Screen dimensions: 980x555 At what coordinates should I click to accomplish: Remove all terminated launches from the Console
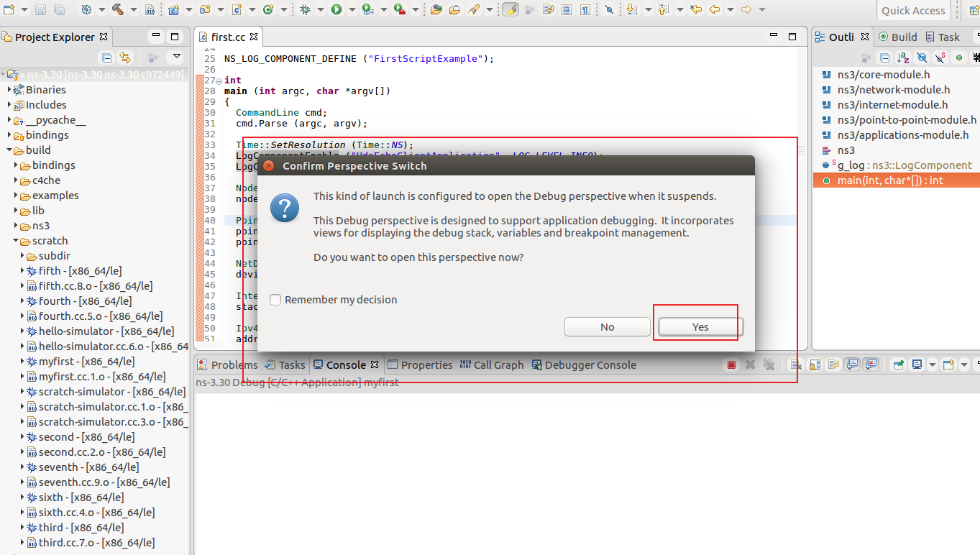coord(769,364)
